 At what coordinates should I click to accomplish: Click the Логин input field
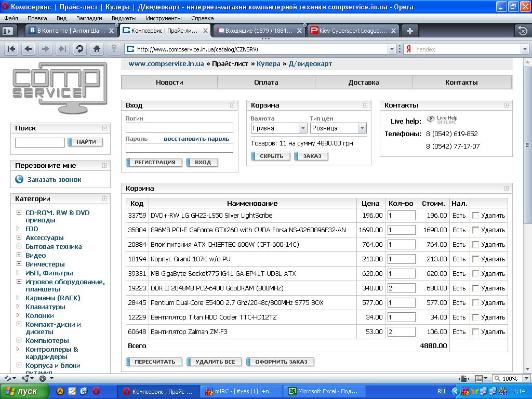(x=179, y=128)
